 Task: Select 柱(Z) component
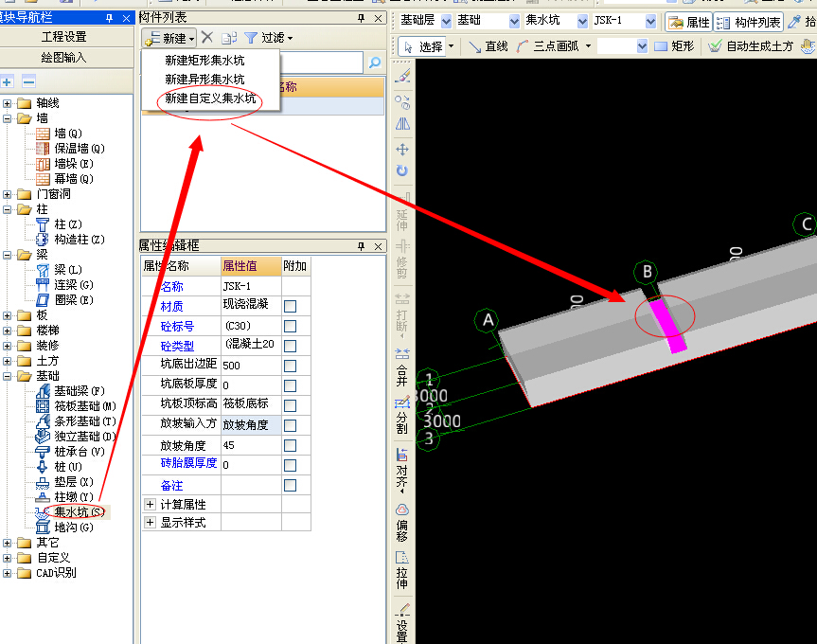coord(68,224)
